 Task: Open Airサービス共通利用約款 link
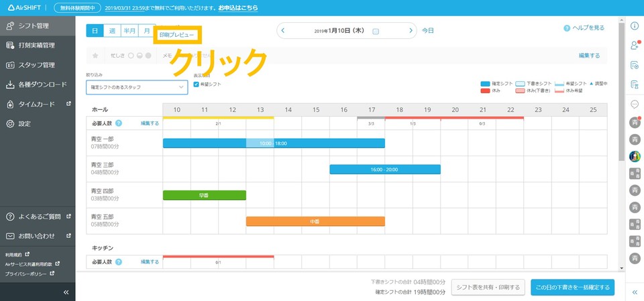(x=32, y=263)
